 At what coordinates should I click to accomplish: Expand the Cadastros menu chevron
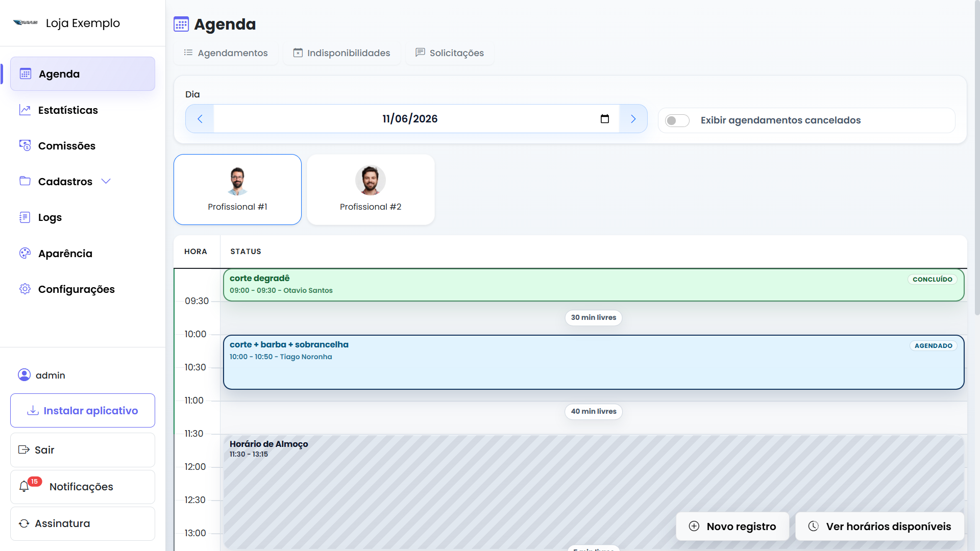[106, 181]
